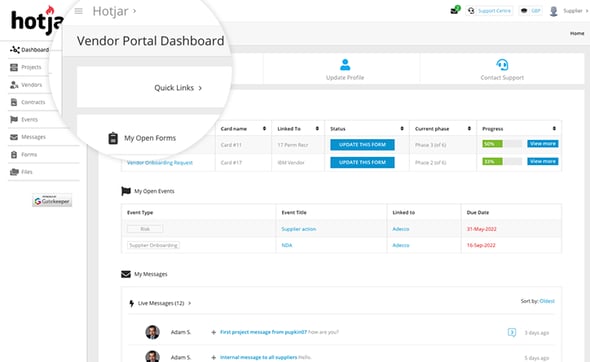Expand Live Messages (12)
Viewport: 590px width, 362px height.
[x=164, y=303]
